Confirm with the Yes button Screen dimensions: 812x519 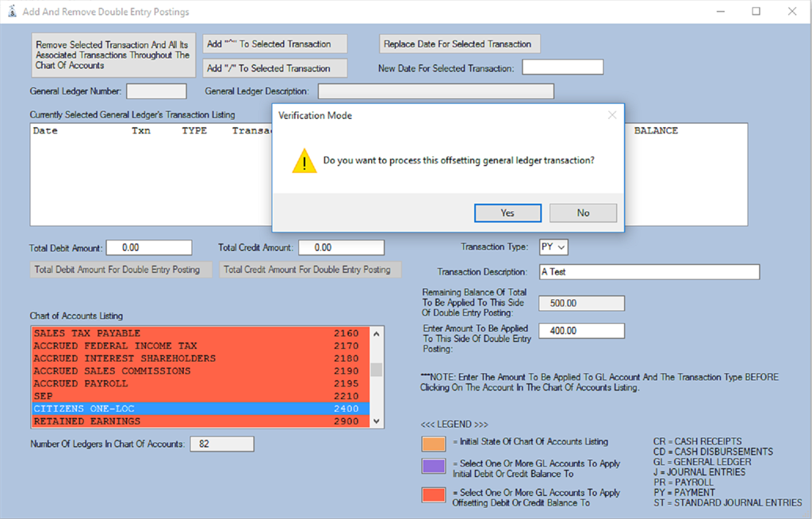[507, 213]
